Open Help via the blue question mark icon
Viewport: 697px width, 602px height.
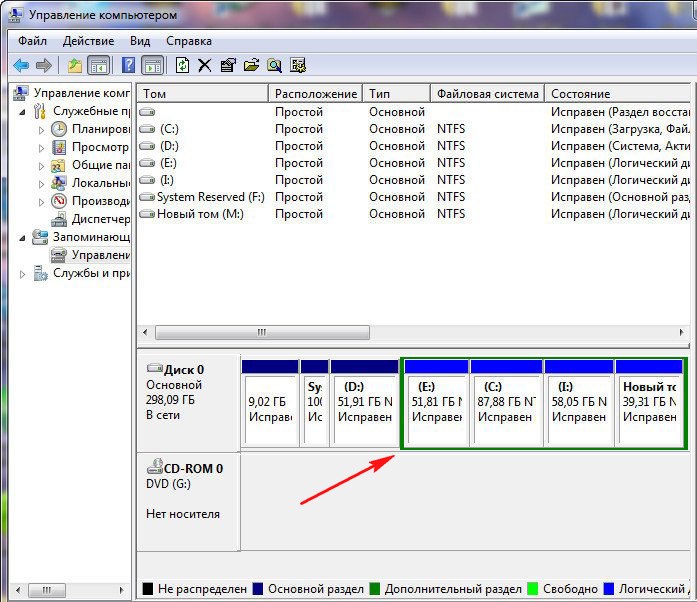click(x=128, y=66)
